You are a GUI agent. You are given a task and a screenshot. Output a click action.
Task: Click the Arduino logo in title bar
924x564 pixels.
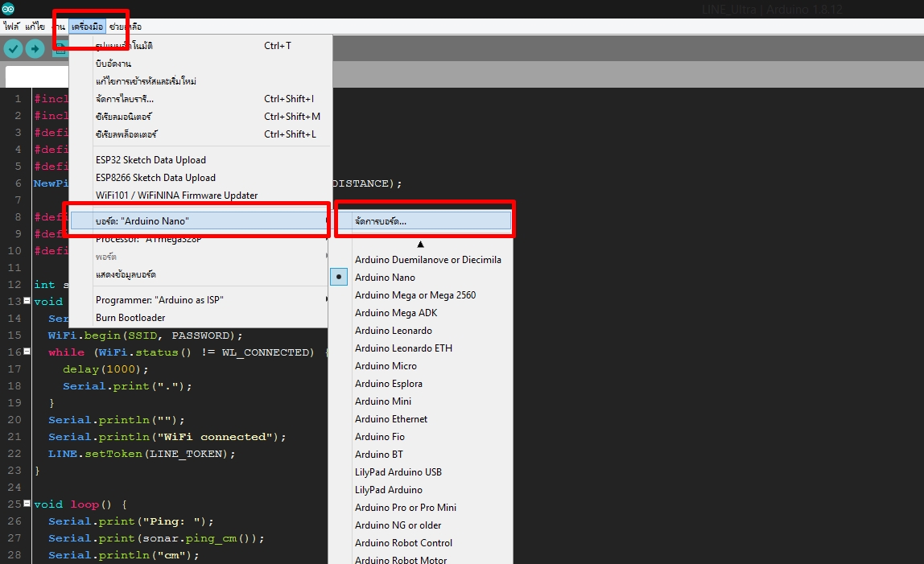(8, 9)
